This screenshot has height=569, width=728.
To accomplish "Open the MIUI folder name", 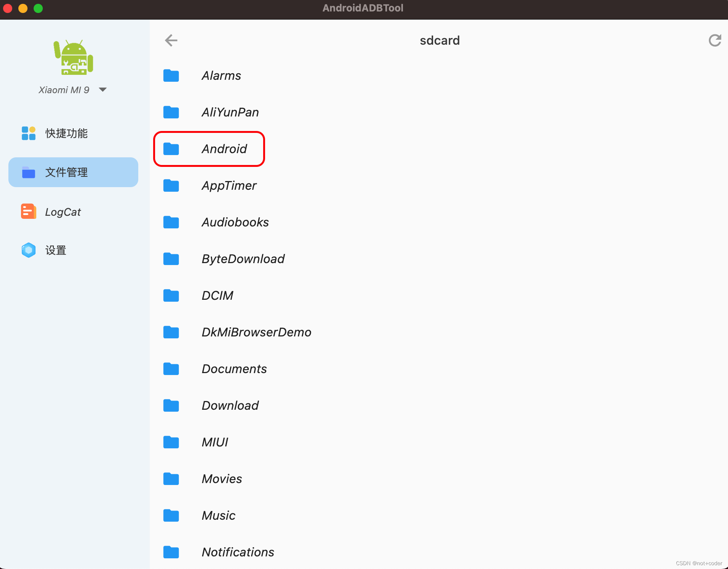I will point(215,442).
